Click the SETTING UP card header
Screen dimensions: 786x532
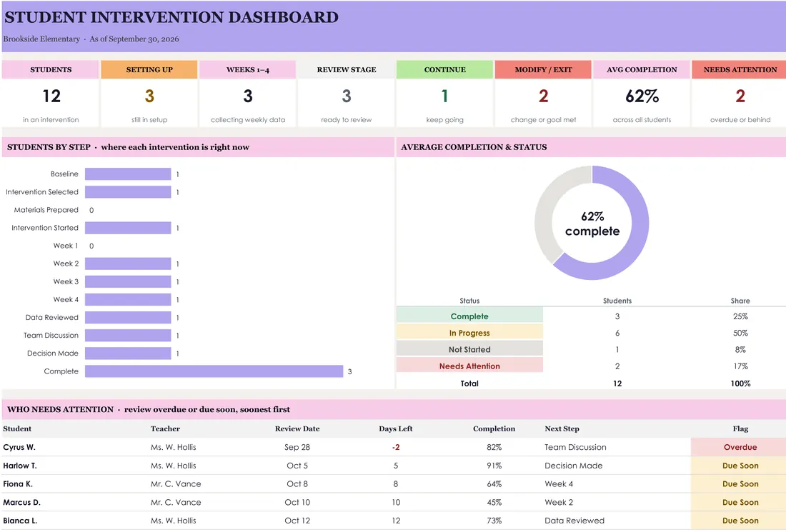click(149, 70)
